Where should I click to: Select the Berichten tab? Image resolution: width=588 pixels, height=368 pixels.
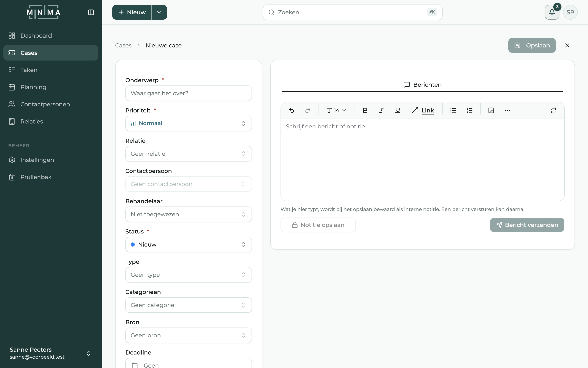422,85
